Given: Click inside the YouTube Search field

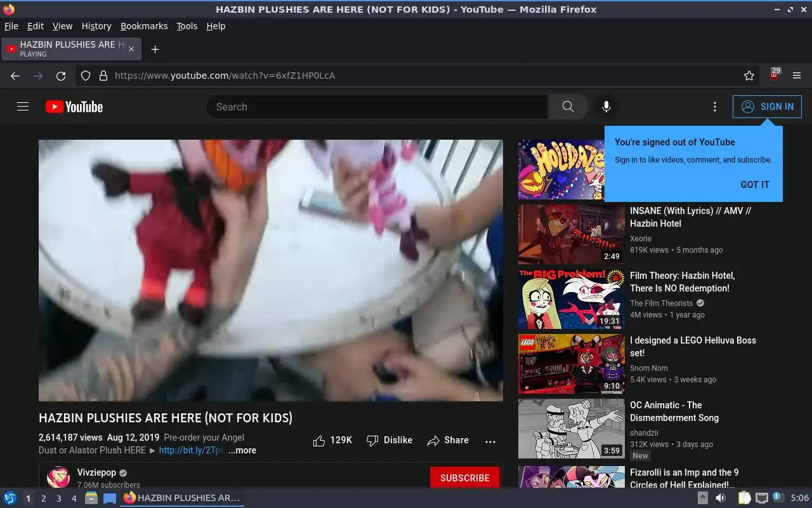Looking at the screenshot, I should 377,107.
